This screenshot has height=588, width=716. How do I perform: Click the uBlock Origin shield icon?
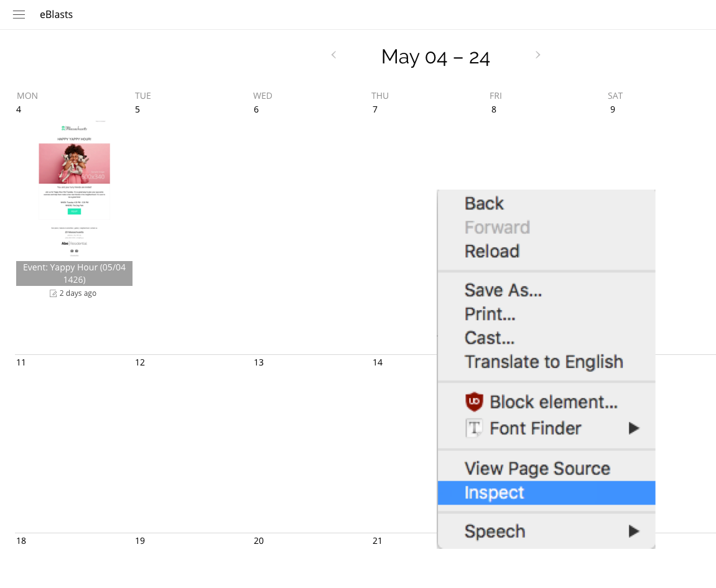click(x=474, y=402)
